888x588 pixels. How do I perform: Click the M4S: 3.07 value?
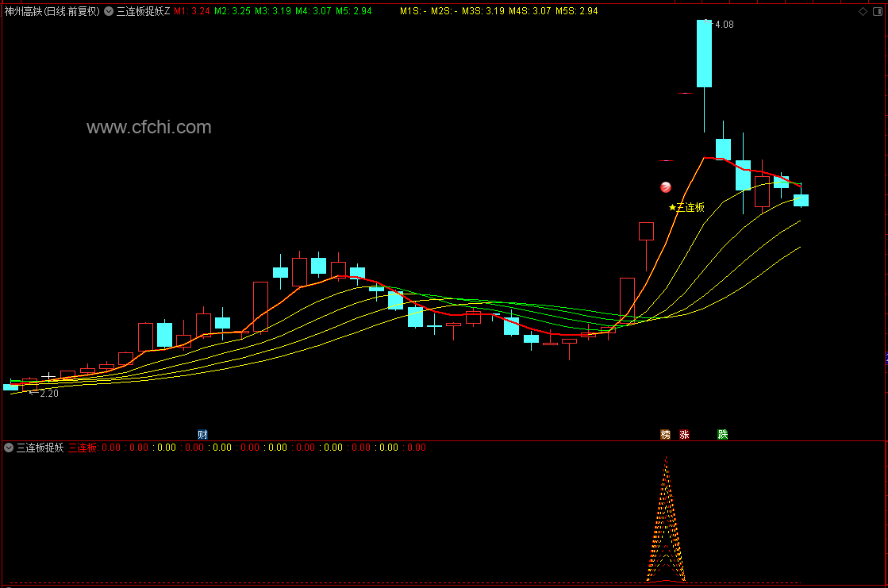click(529, 11)
